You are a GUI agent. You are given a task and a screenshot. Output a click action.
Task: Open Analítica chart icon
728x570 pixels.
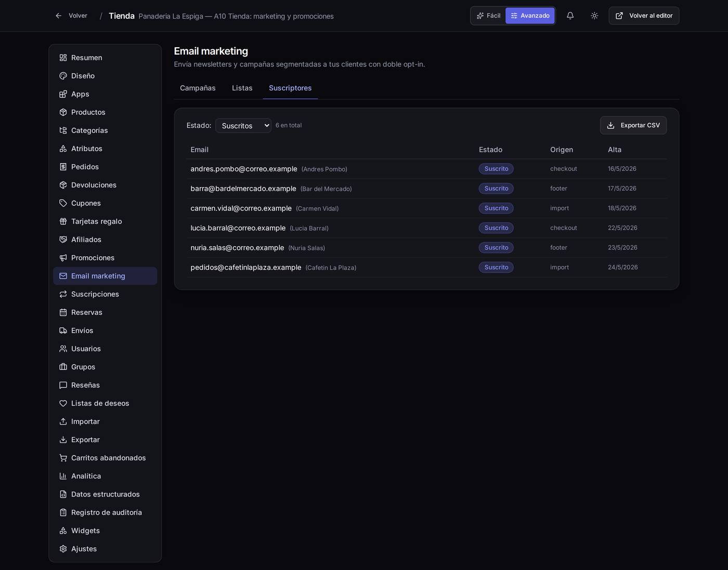point(63,476)
